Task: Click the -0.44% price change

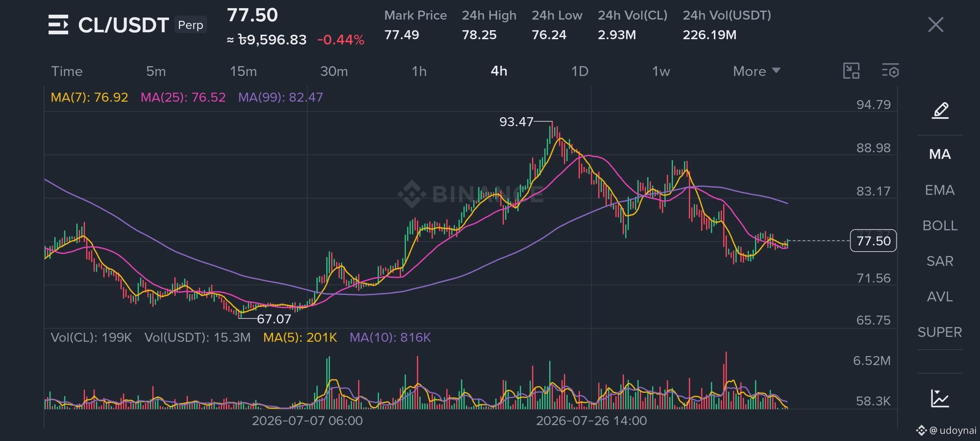Action: 341,40
